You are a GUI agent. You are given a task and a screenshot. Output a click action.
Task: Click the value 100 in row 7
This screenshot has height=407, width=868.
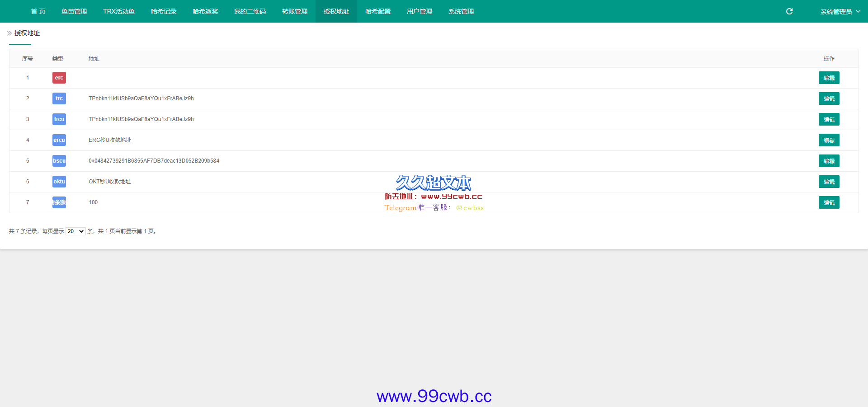click(93, 202)
